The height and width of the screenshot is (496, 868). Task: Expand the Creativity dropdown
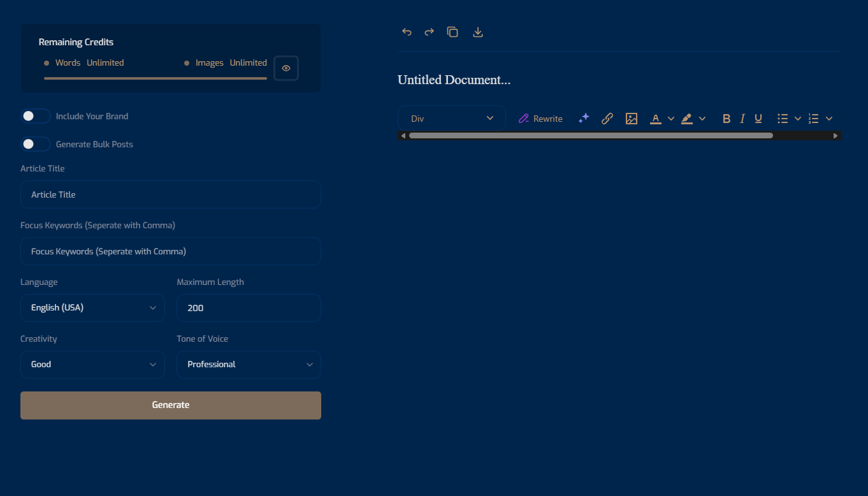point(92,365)
